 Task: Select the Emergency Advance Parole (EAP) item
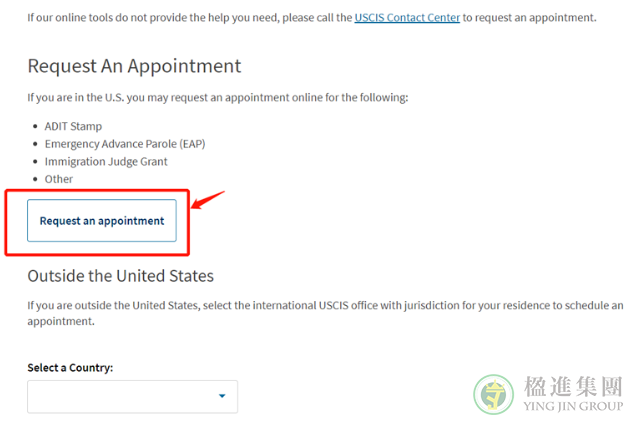coord(125,144)
